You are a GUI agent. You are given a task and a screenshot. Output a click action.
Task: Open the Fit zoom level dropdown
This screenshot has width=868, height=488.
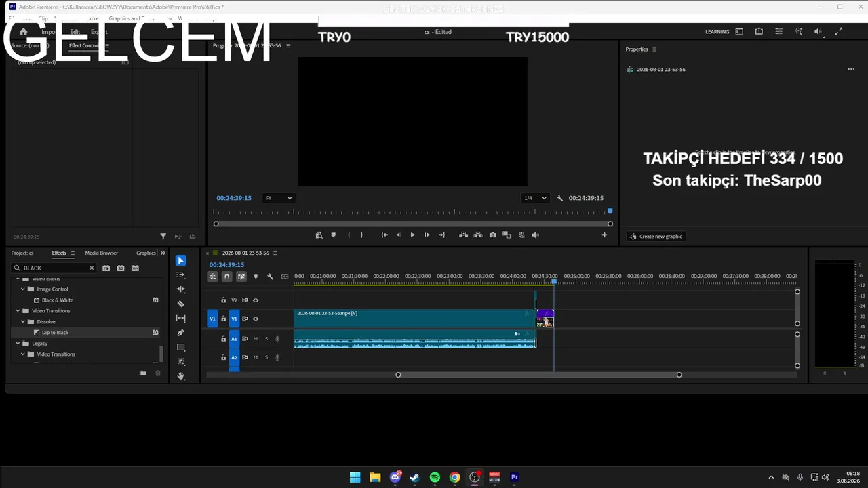coord(278,198)
